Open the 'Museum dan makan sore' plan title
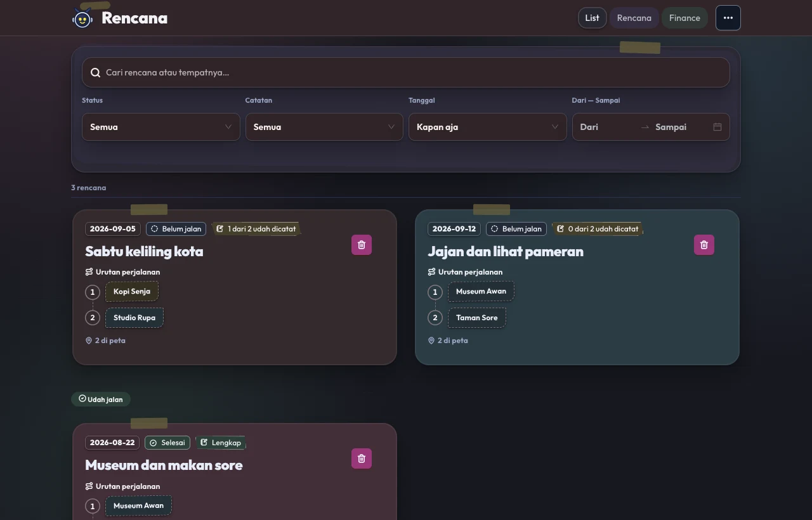 pos(164,465)
